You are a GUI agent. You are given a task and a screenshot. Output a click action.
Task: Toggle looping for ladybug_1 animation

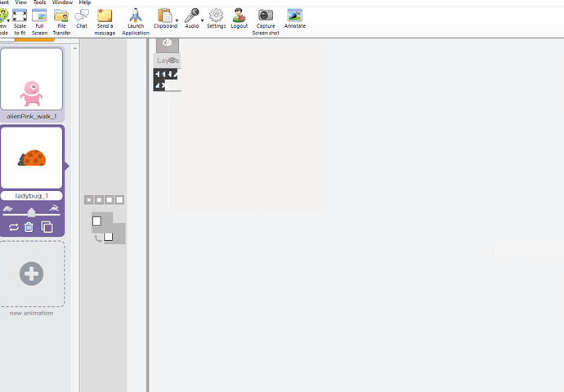pos(14,227)
